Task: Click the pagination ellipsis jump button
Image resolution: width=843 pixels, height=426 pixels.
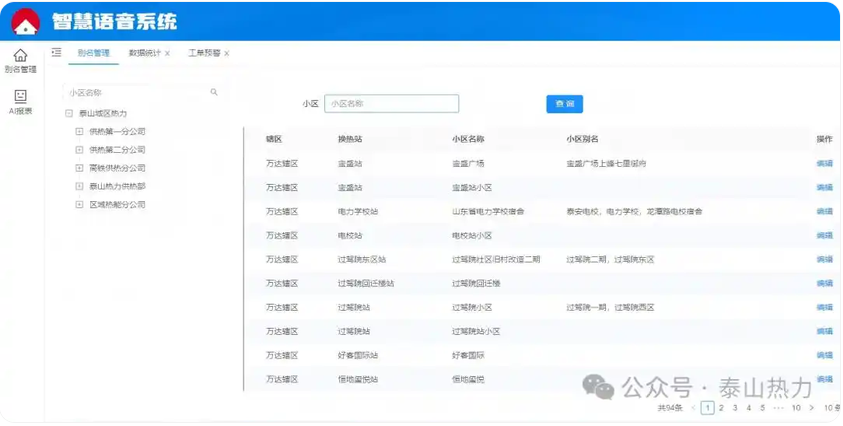Action: pyautogui.click(x=778, y=408)
